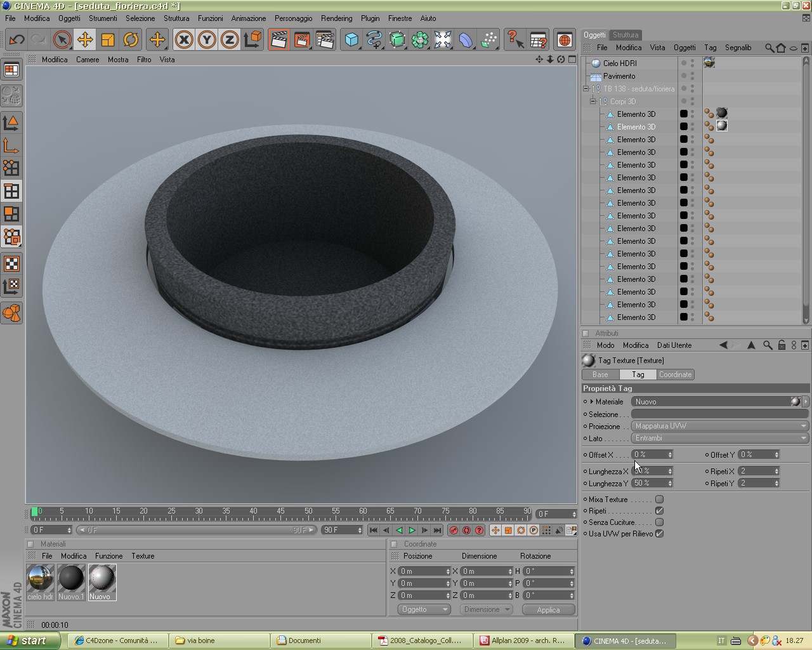Select the Rotate tool in the toolbar
The image size is (812, 650).
131,40
